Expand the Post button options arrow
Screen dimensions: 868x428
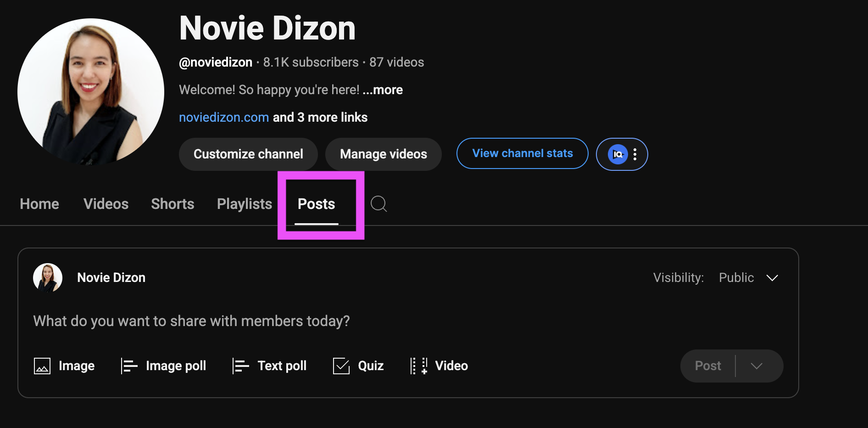pyautogui.click(x=757, y=366)
